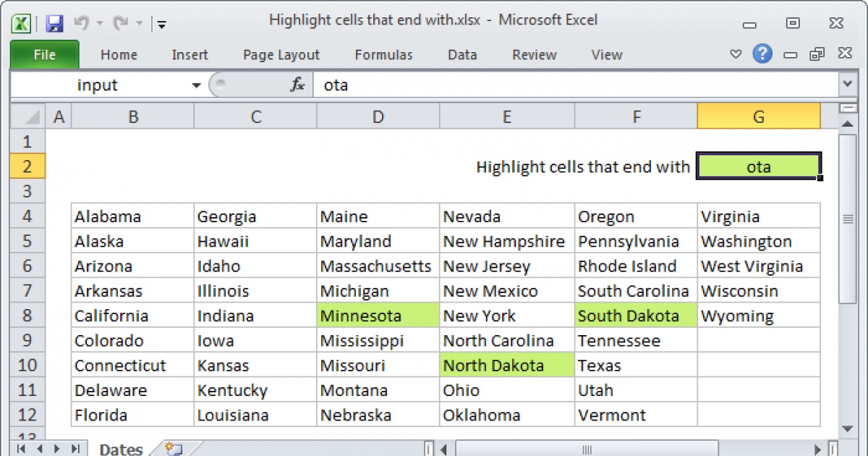Click the Save icon on the Quick Access Toolbar
The width and height of the screenshot is (868, 456).
click(54, 22)
